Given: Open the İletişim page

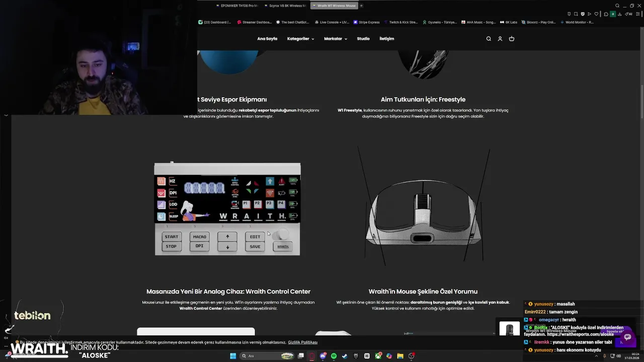Looking at the screenshot, I should [387, 39].
